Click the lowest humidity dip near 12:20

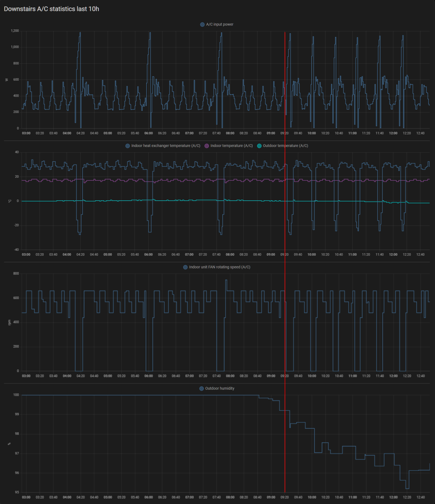[407, 488]
